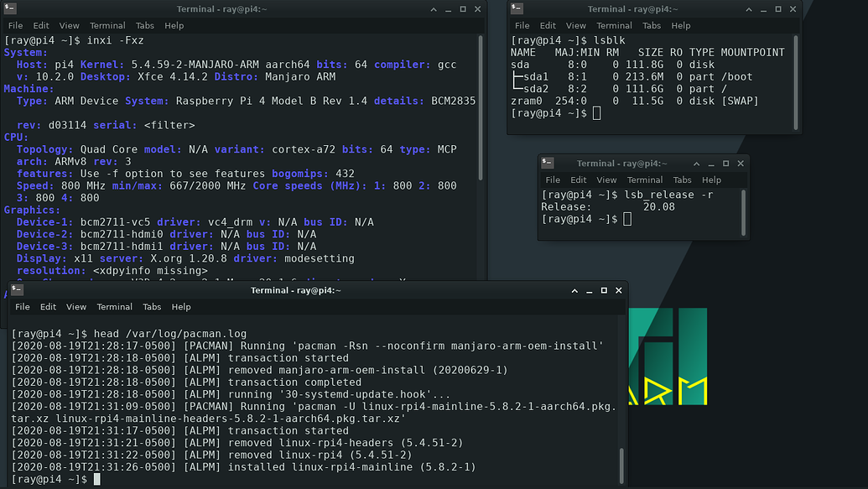
Task: Open the Edit menu in the pacman.log terminal
Action: (x=46, y=306)
